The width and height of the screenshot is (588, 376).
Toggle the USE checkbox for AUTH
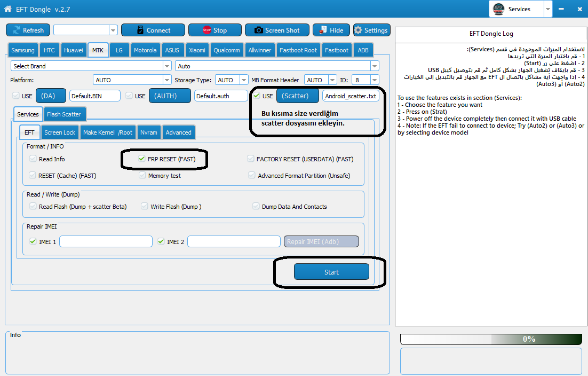click(129, 96)
